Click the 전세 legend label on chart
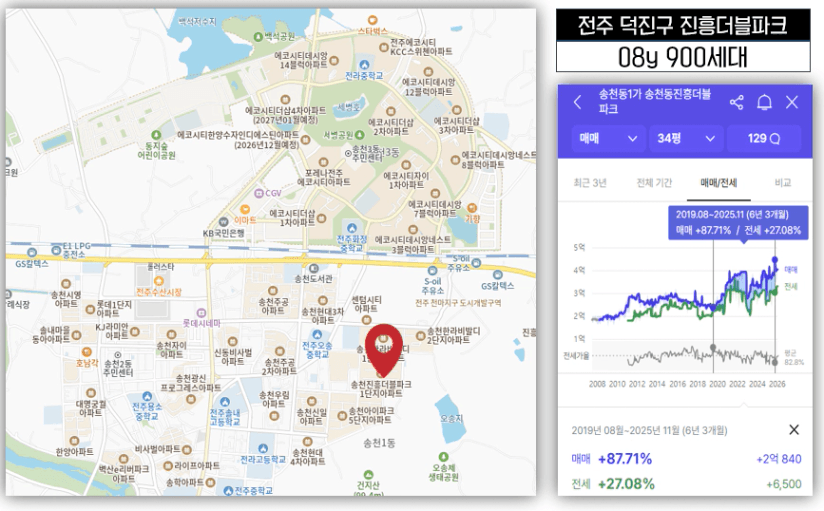824x511 pixels. [791, 287]
